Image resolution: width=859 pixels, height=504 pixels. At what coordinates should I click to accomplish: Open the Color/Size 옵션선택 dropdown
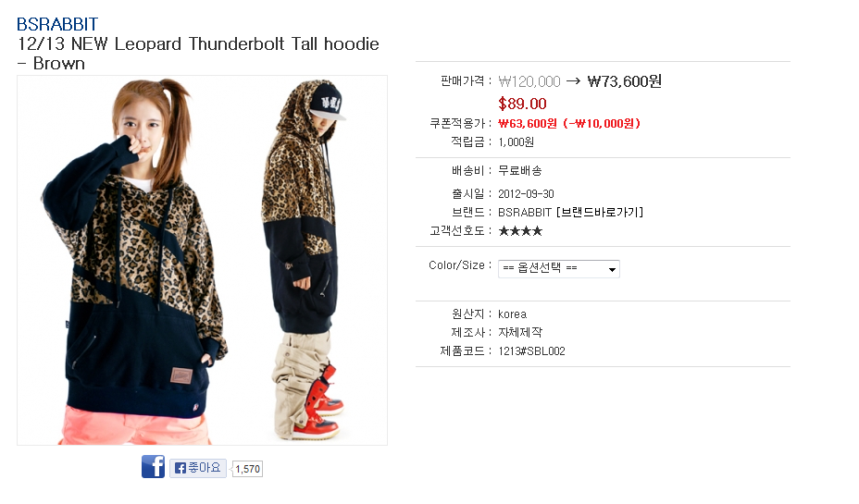[558, 269]
